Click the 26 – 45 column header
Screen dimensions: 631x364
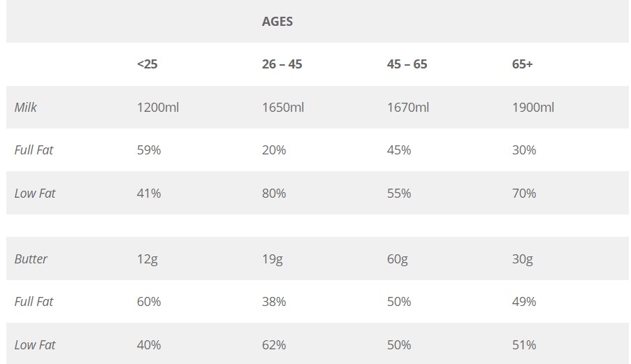pos(282,64)
